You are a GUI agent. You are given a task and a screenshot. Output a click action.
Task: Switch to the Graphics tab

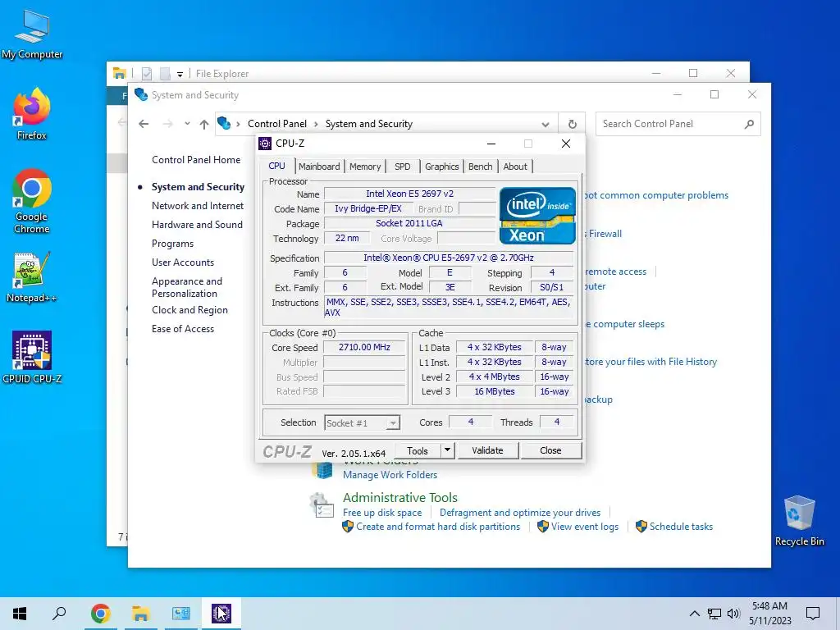click(x=442, y=167)
